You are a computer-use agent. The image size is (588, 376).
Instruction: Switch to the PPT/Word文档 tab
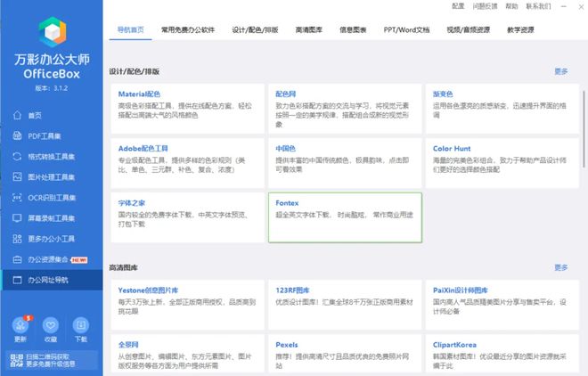pyautogui.click(x=406, y=29)
